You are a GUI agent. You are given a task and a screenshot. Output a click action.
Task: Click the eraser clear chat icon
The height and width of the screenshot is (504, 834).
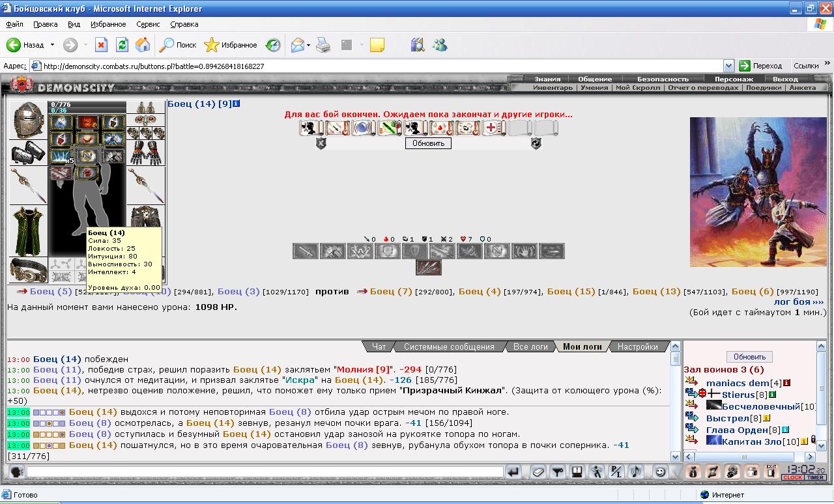coord(538,472)
